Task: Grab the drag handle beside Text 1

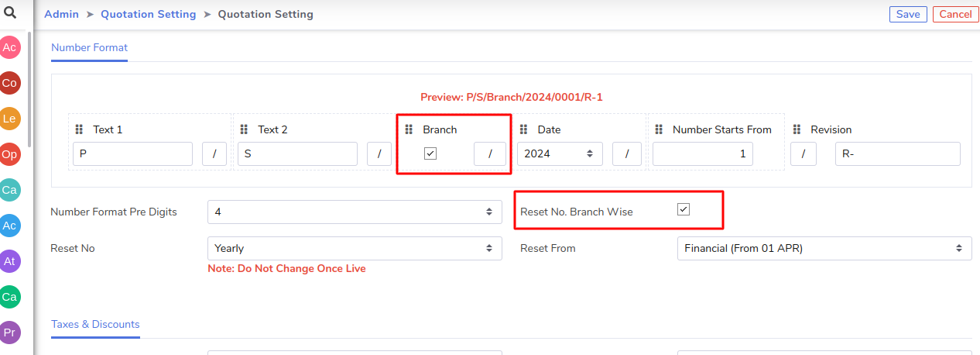Action: (79, 129)
